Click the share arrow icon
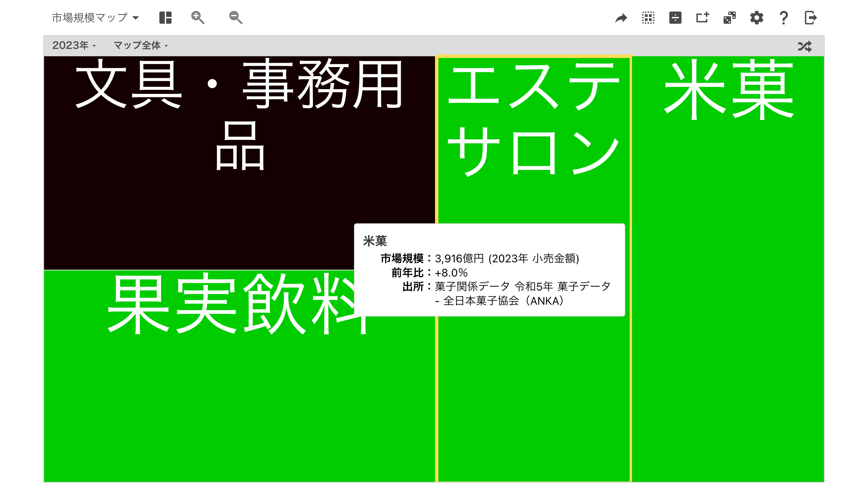 [x=621, y=18]
